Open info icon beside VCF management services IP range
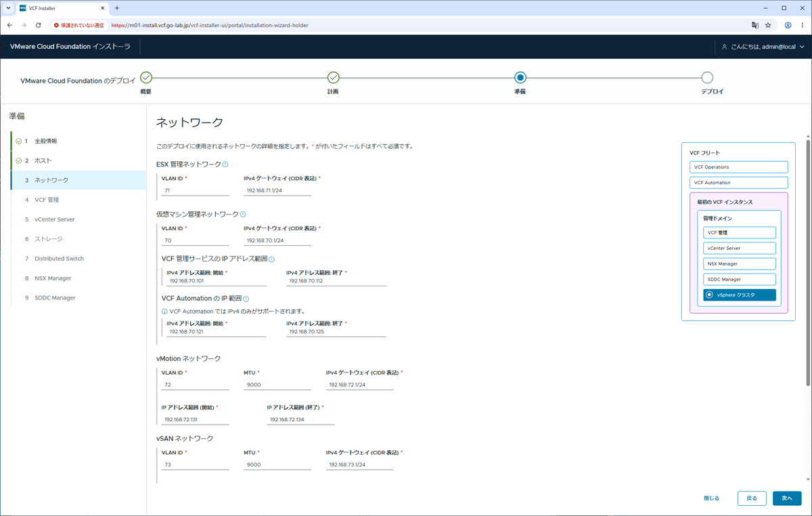This screenshot has height=516, width=812. tap(271, 259)
